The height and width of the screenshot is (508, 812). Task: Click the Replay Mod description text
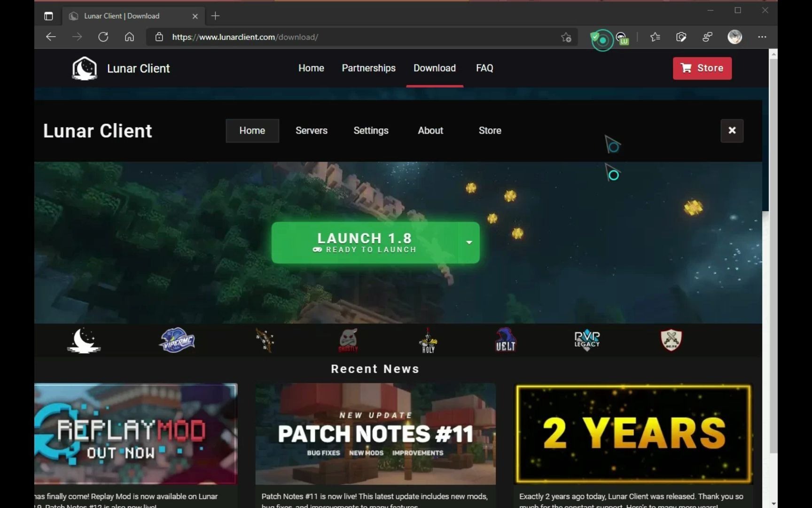pyautogui.click(x=126, y=500)
